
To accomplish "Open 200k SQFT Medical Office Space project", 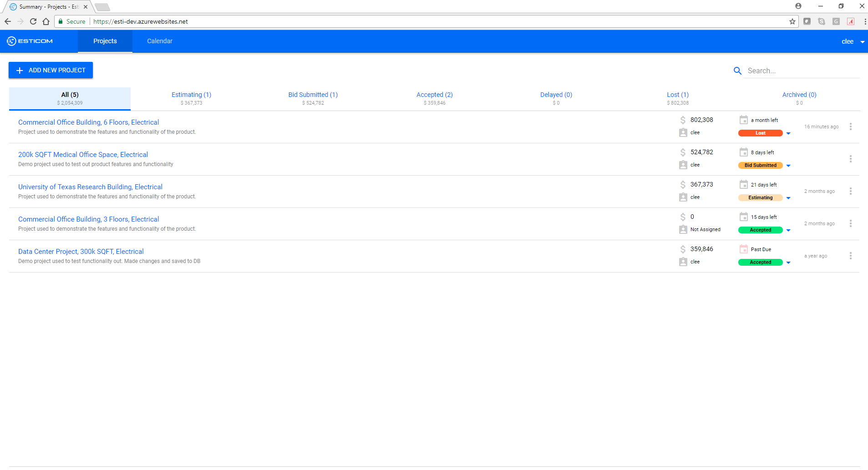I will coord(83,155).
